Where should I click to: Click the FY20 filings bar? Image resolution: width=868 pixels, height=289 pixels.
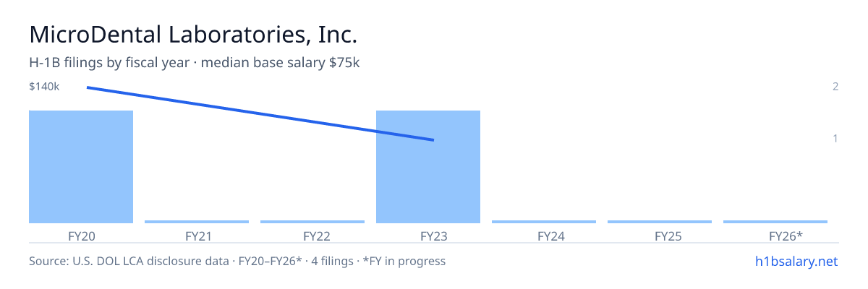coord(81,167)
